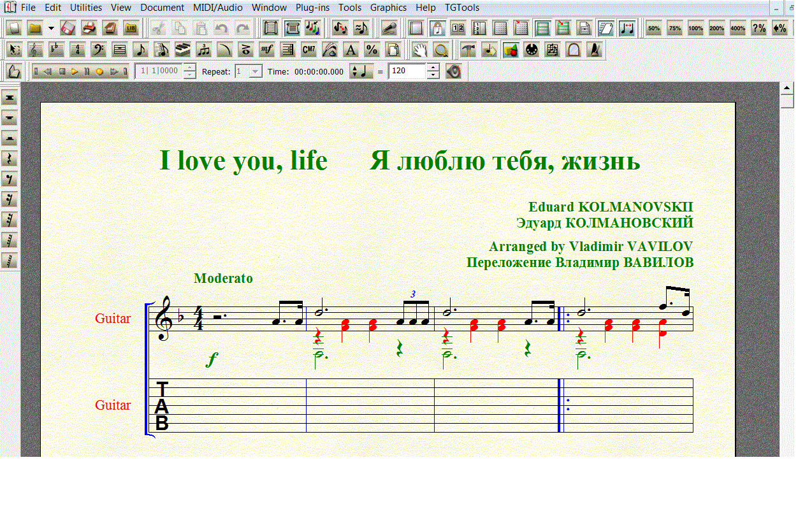Select the Key Signature tool
This screenshot has height=518, width=812.
coord(57,50)
